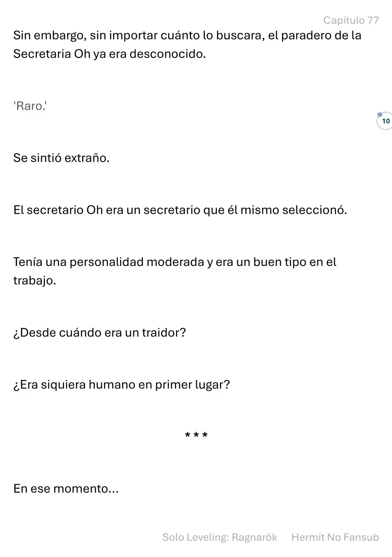Image resolution: width=392 pixels, height=557 pixels.
Task: Tap the 'En ese momento...' paragraph
Action: pyautogui.click(x=66, y=489)
